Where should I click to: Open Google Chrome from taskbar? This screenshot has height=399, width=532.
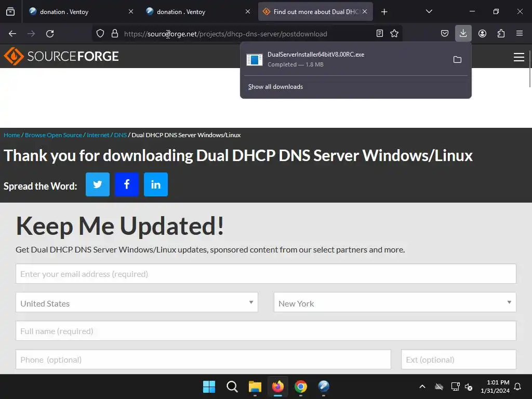coord(301,387)
